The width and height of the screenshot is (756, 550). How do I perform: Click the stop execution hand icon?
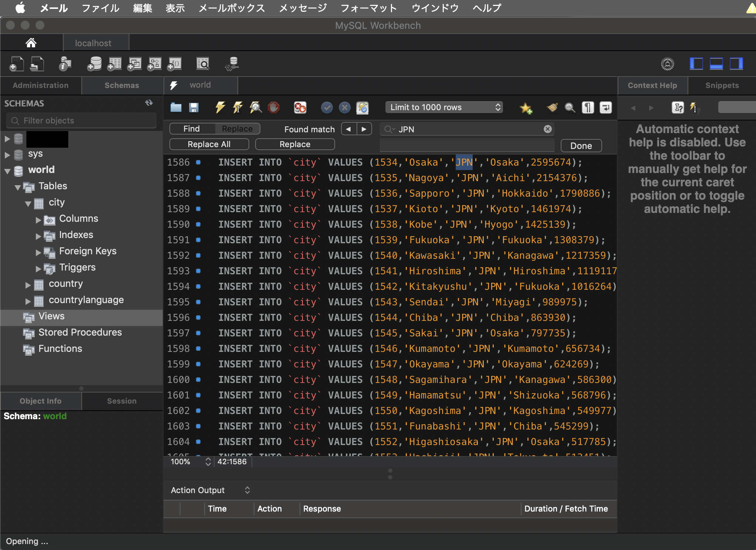tap(273, 108)
